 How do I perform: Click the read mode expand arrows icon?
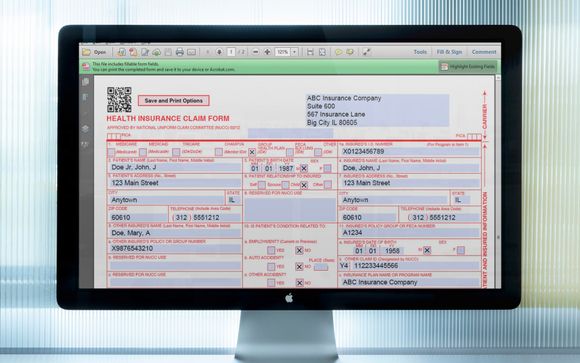coord(367,52)
